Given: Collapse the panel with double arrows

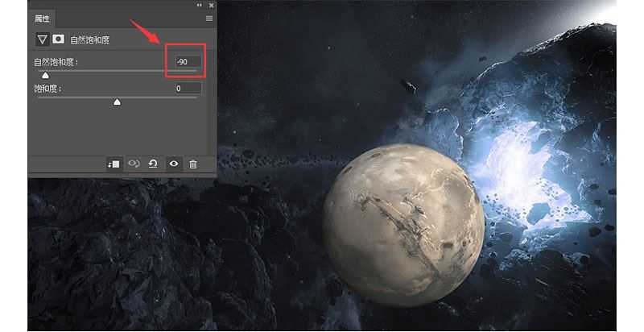Looking at the screenshot, I should pos(200,5).
